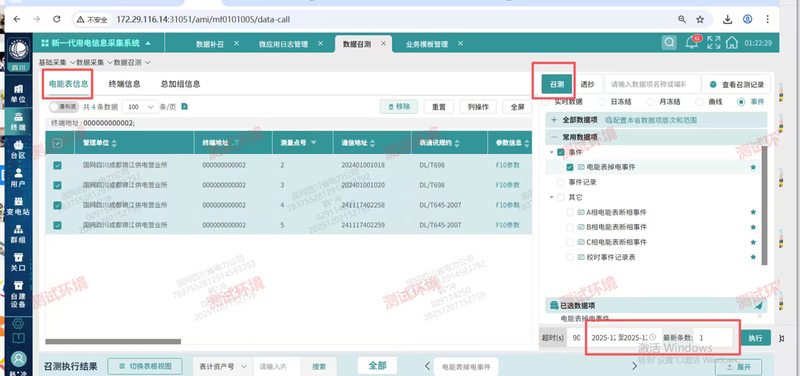Go to the home icon in header
The width and height of the screenshot is (800, 376).
coord(732,43)
